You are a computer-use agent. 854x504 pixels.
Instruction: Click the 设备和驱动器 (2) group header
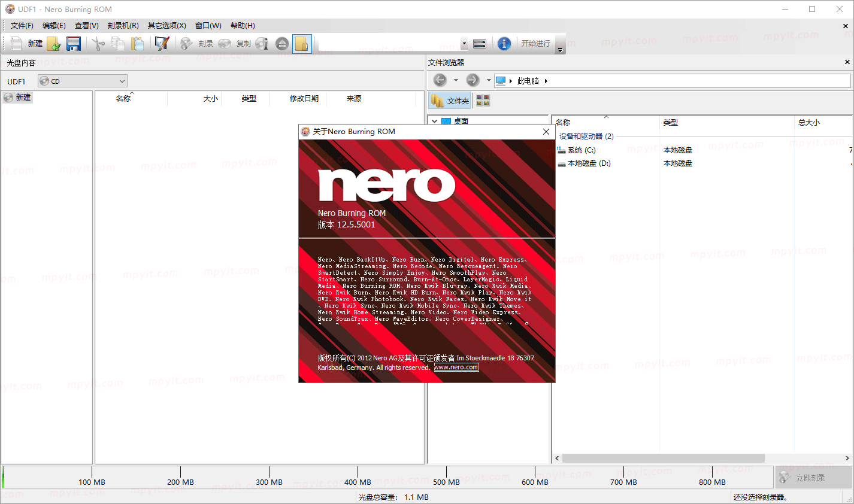point(586,136)
